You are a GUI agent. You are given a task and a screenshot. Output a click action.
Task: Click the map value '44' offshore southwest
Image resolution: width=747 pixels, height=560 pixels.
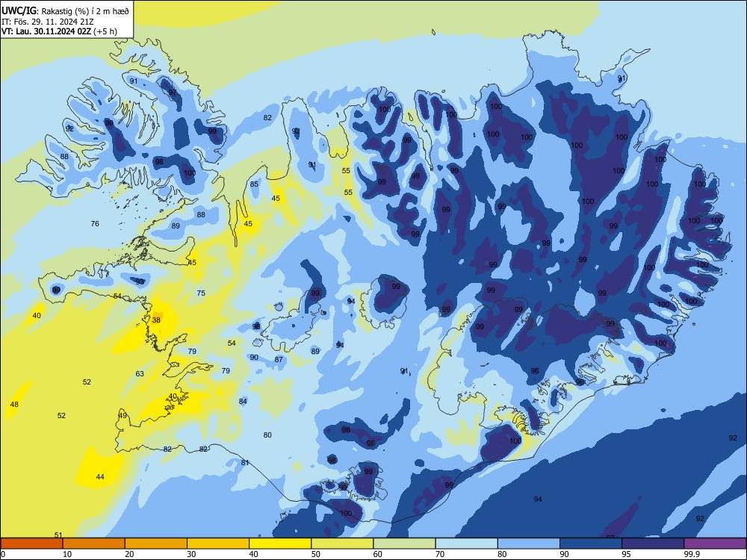(x=100, y=476)
